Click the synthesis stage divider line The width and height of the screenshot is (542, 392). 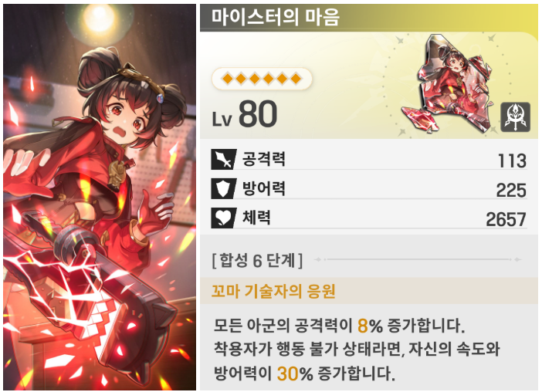click(x=418, y=259)
